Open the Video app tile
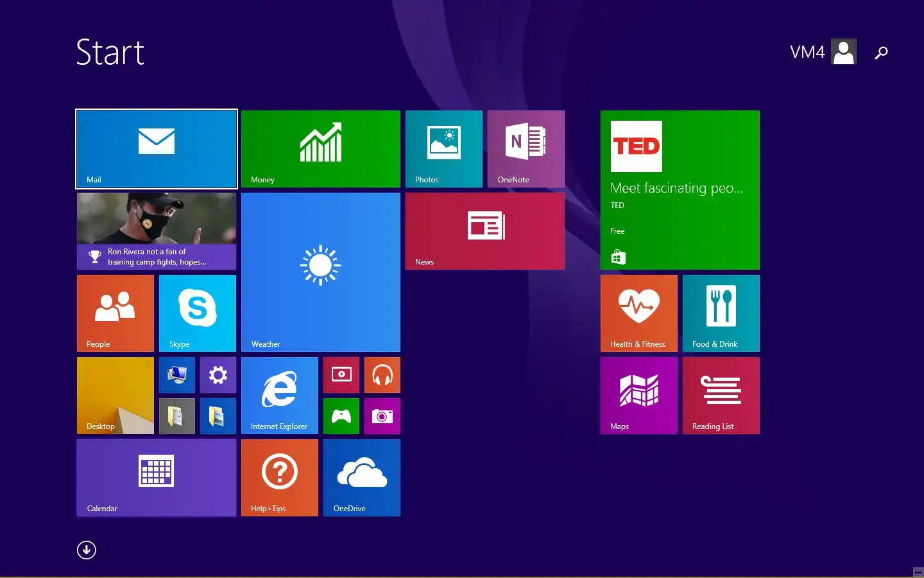 pos(341,375)
